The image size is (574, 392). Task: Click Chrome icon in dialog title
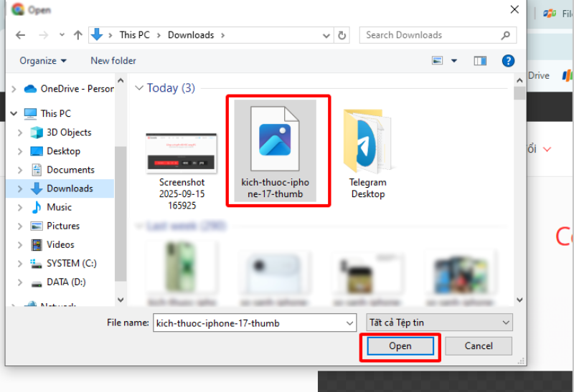[17, 9]
